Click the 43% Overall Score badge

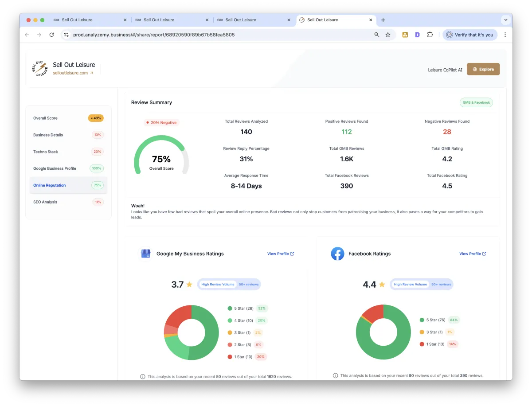[96, 118]
